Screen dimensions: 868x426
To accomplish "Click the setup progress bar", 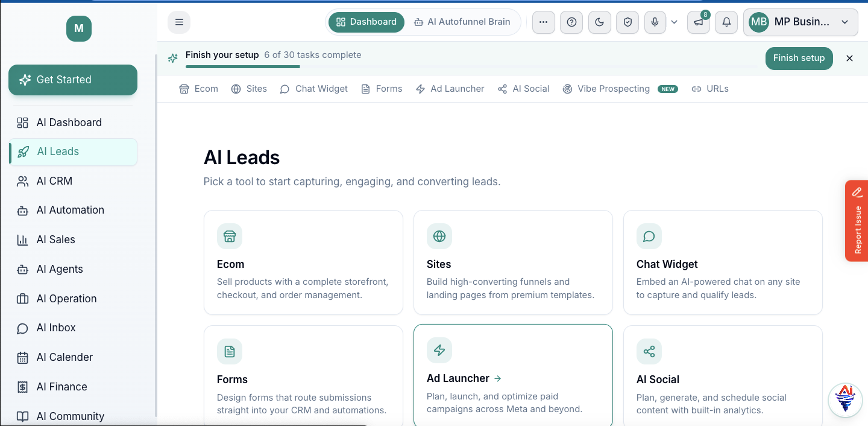I will (x=471, y=66).
